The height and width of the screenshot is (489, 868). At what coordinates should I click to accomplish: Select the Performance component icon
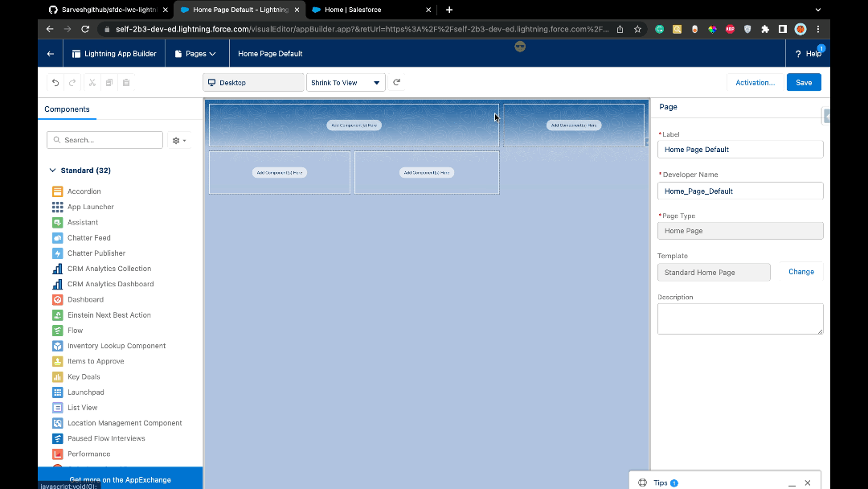58,454
